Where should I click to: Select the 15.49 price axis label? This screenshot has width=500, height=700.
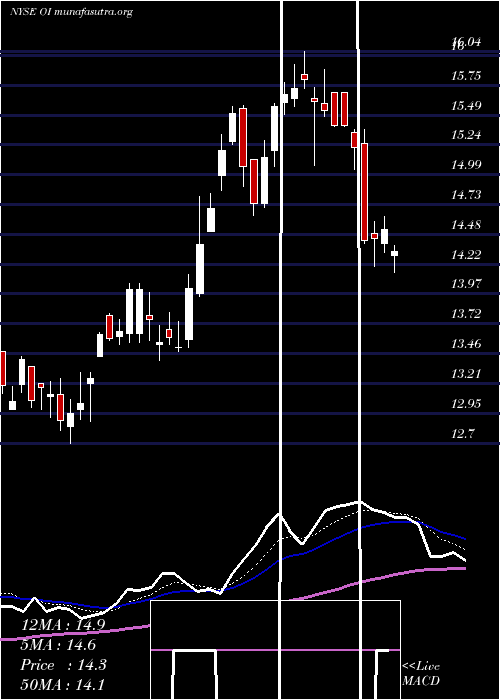[466, 106]
